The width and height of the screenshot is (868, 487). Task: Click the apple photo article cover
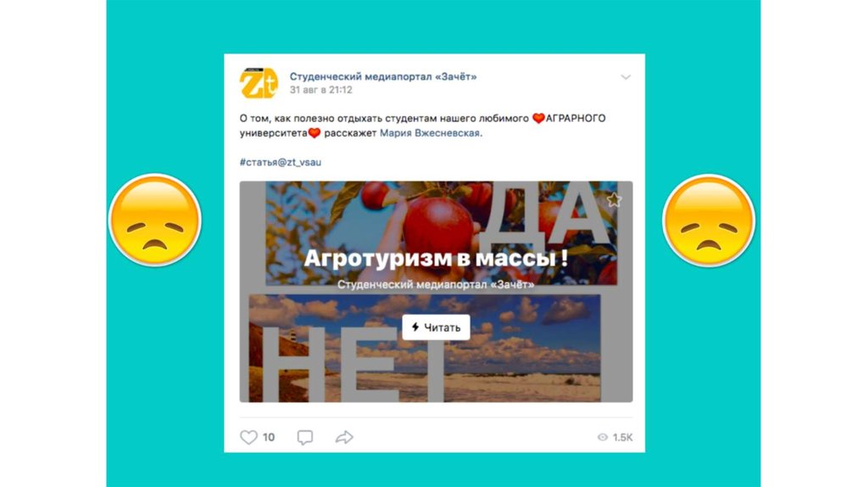point(441,233)
